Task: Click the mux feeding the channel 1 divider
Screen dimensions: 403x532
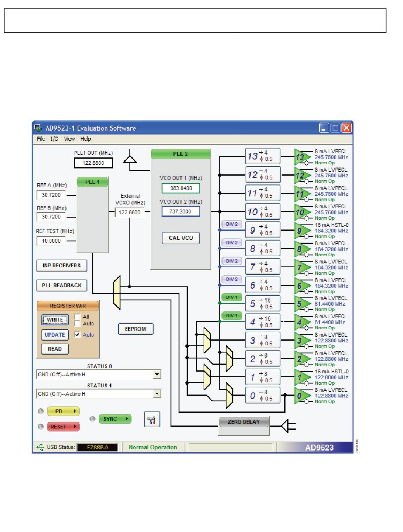Action: (207, 377)
